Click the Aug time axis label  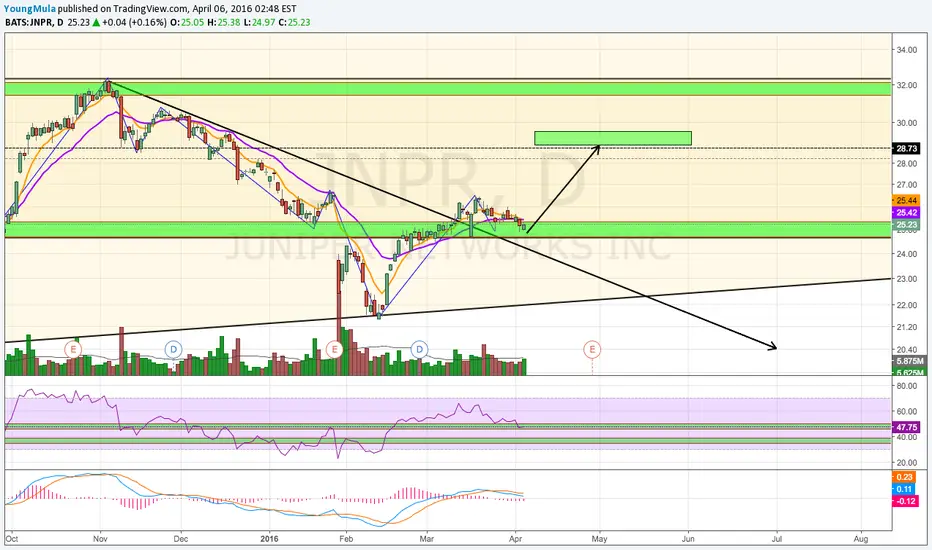coord(861,539)
